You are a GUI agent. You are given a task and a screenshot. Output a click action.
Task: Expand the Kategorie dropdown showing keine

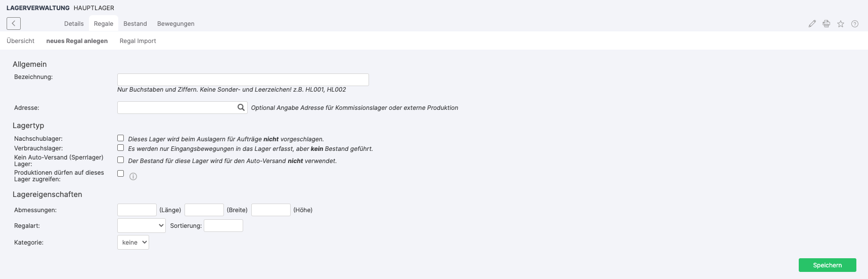tap(133, 243)
